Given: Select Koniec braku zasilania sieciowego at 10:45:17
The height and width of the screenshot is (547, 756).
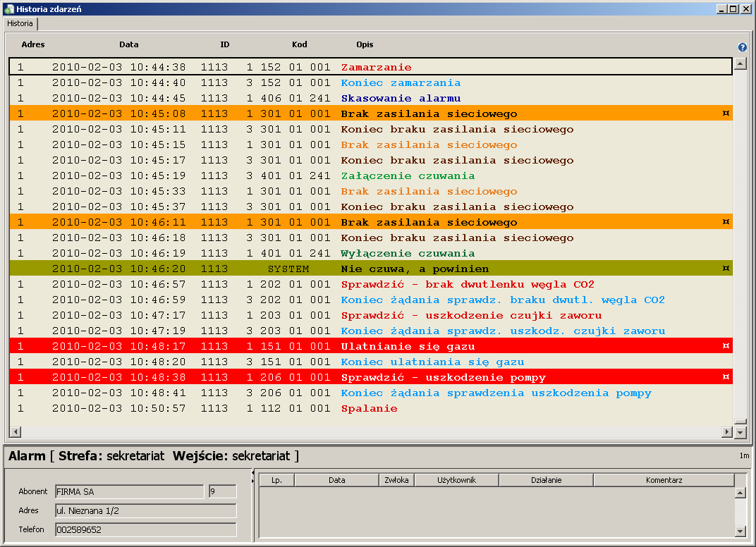Looking at the screenshot, I should point(371,160).
